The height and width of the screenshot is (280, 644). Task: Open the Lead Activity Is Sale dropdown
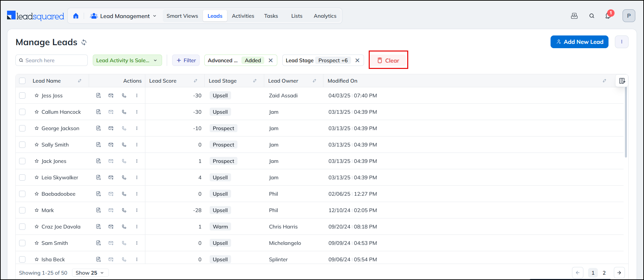click(x=127, y=61)
